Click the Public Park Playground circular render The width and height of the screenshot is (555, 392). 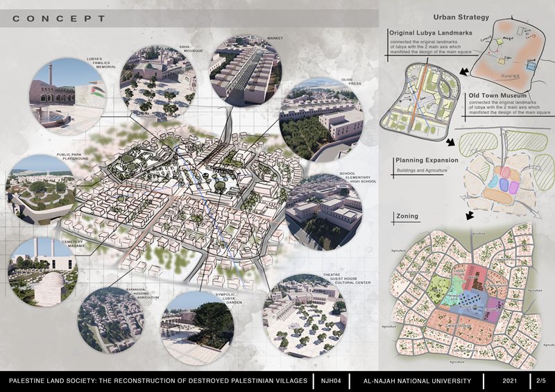pyautogui.click(x=41, y=189)
